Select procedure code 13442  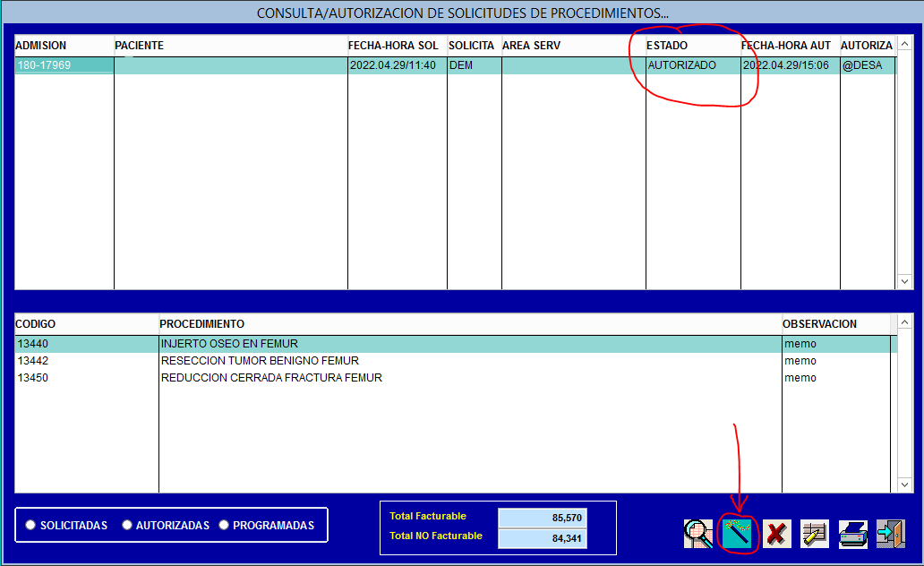pos(87,361)
